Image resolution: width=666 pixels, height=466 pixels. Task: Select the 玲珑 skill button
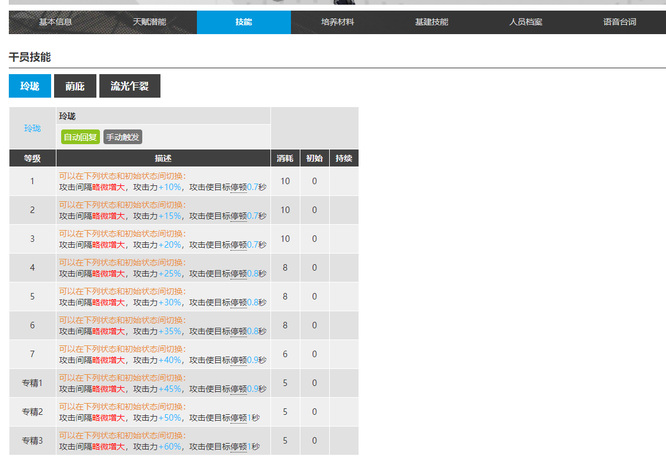29,87
